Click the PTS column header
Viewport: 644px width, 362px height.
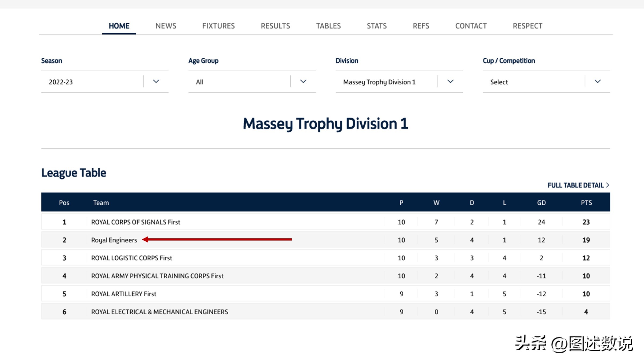(x=586, y=203)
